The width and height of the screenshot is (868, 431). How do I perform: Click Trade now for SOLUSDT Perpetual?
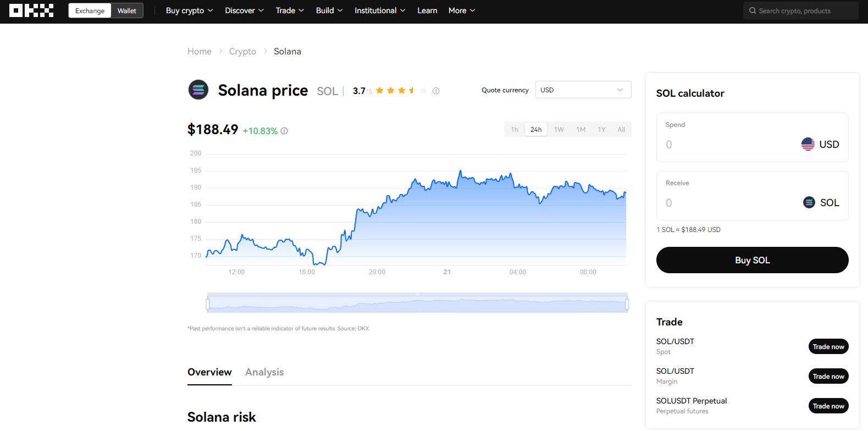(828, 406)
